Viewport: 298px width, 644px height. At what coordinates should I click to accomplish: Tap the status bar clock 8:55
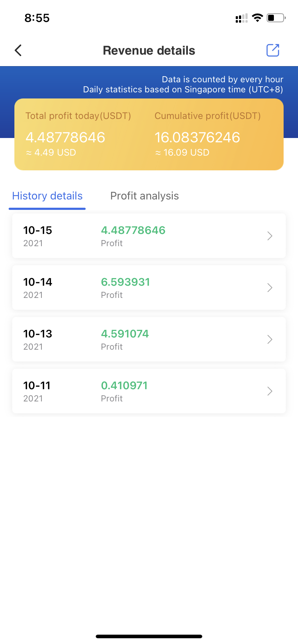(x=37, y=18)
